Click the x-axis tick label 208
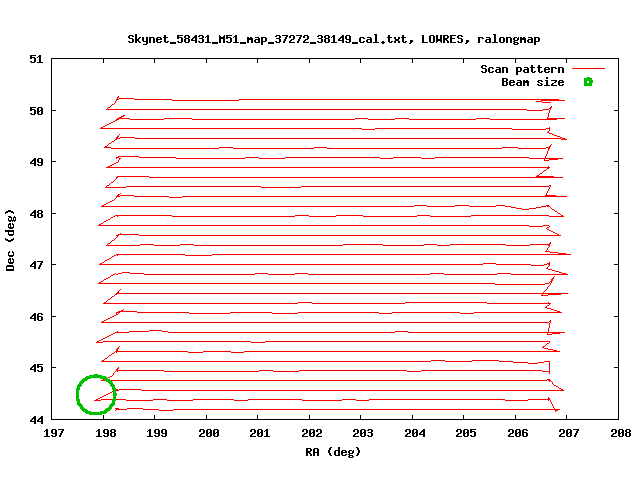 [x=621, y=433]
